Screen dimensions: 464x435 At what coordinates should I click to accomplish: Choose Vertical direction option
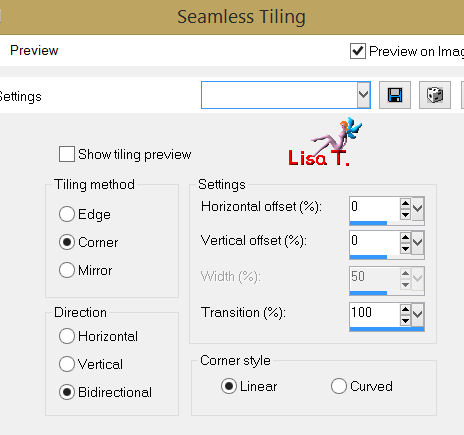[67, 364]
